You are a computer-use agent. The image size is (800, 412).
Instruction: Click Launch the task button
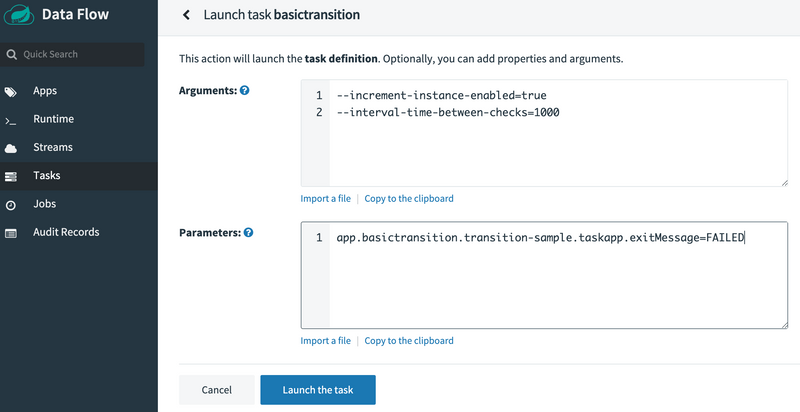click(318, 390)
